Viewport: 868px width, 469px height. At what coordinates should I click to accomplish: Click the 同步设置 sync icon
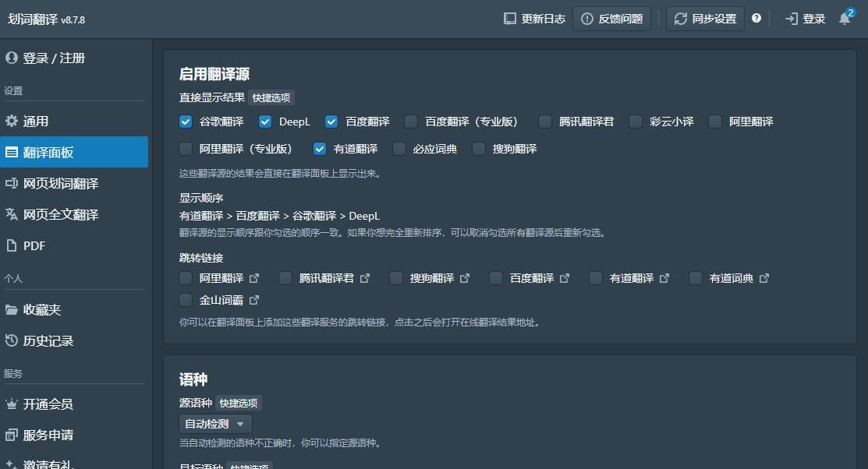click(682, 18)
